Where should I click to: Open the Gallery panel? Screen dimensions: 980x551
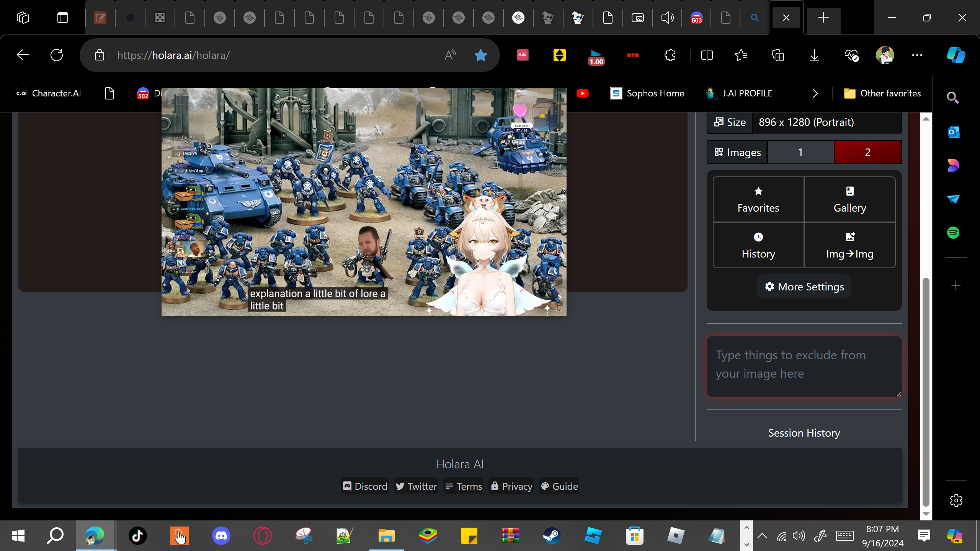pyautogui.click(x=850, y=199)
